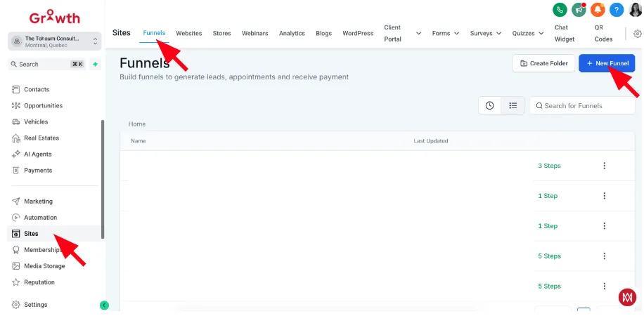The width and height of the screenshot is (644, 316).
Task: Click the New Funnel button
Action: click(x=607, y=63)
